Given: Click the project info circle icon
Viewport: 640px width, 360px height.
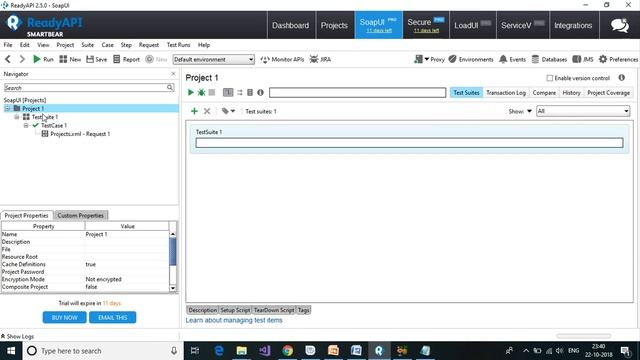Looking at the screenshot, I should (x=260, y=93).
